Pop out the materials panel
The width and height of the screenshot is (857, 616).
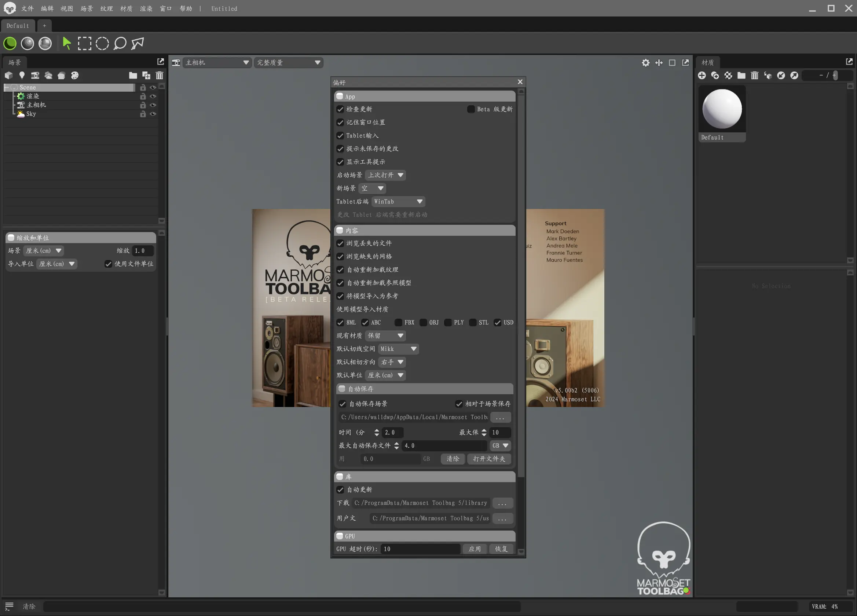click(849, 62)
